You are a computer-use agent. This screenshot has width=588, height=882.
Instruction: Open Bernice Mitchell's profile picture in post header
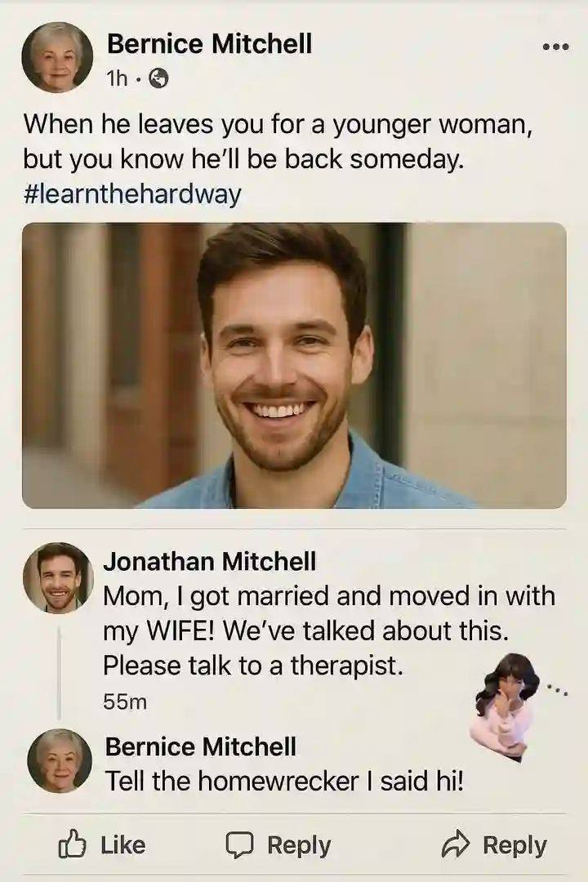click(x=57, y=57)
